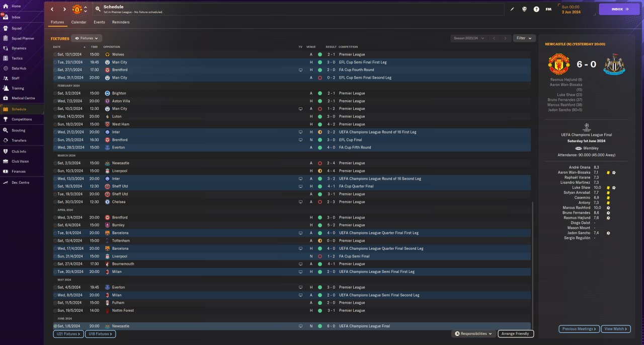
Task: Go forward with the right arrow
Action: point(64,9)
